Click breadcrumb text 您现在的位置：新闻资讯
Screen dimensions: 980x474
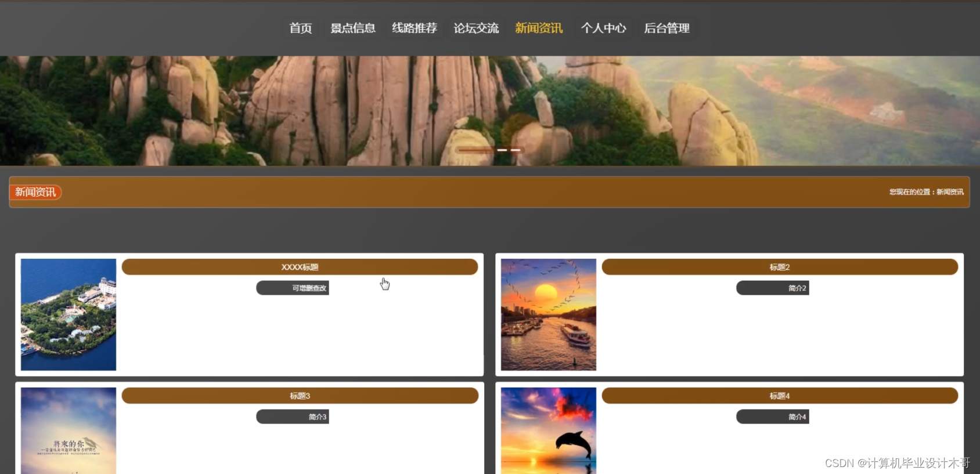click(x=927, y=192)
